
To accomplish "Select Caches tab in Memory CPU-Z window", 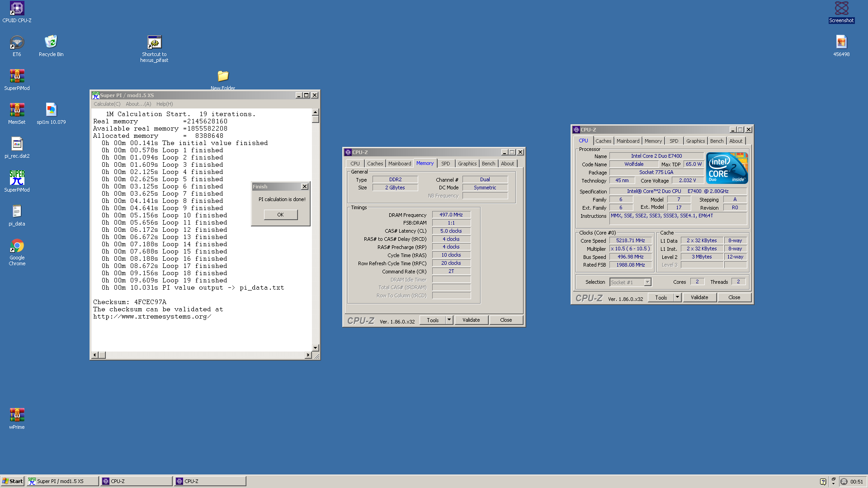I will (375, 164).
